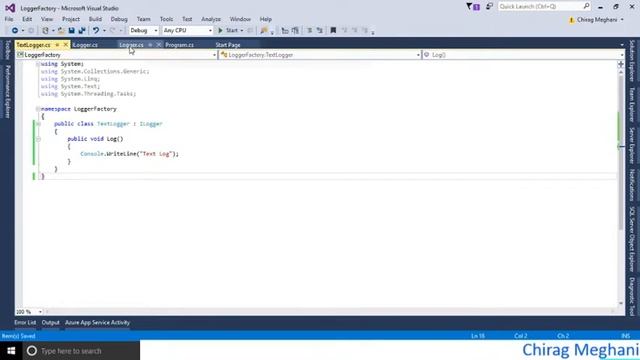Toggle a bookmark on the current line
The height and width of the screenshot is (360, 640).
tap(333, 31)
